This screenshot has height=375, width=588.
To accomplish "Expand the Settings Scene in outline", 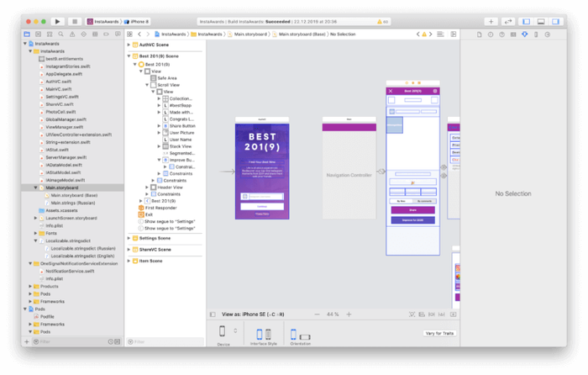I will (x=129, y=238).
